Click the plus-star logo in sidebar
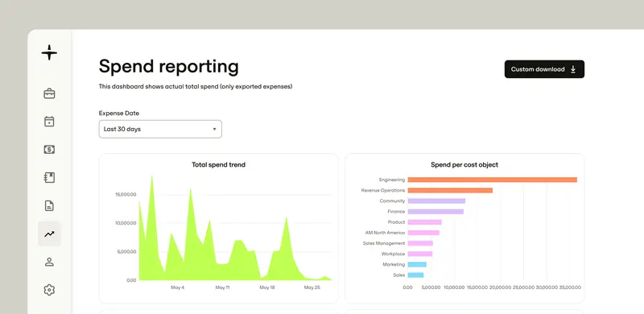644x314 pixels. click(49, 52)
